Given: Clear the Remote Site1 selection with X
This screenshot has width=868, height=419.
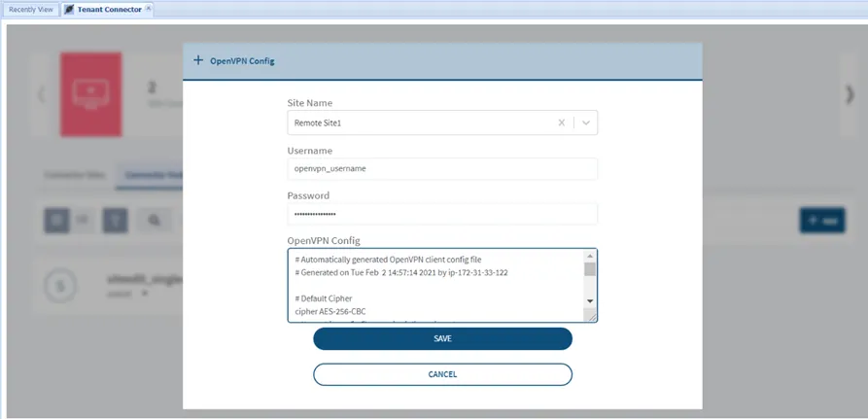Looking at the screenshot, I should pos(561,122).
